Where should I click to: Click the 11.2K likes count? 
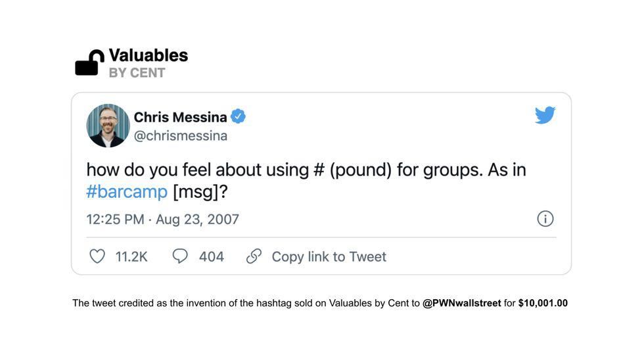[x=131, y=256]
